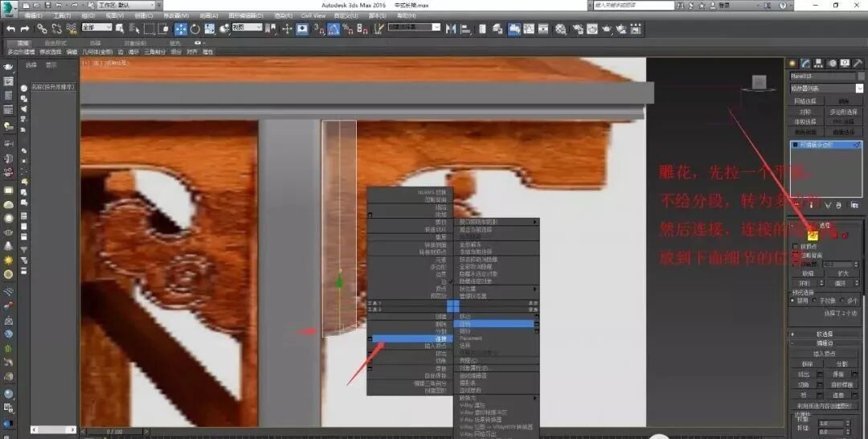Toggle the 忽略背面 checkbox in the panel
This screenshot has height=439, width=868.
796,255
